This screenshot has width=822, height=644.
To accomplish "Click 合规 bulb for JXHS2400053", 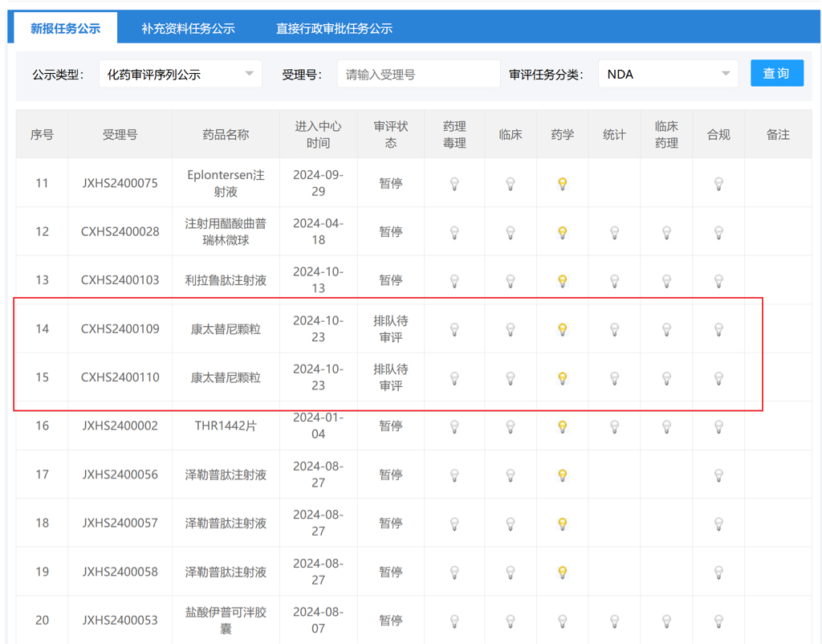I will point(718,621).
